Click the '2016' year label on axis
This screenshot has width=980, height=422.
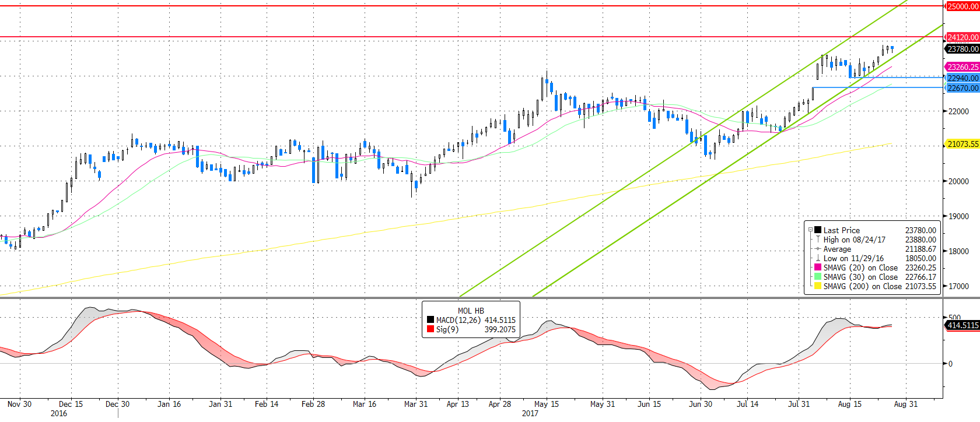point(59,413)
